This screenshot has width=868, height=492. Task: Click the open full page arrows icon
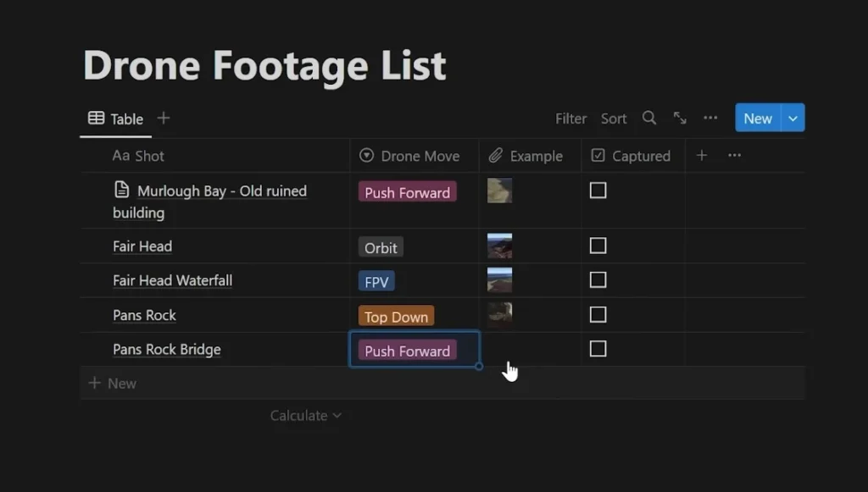tap(680, 118)
